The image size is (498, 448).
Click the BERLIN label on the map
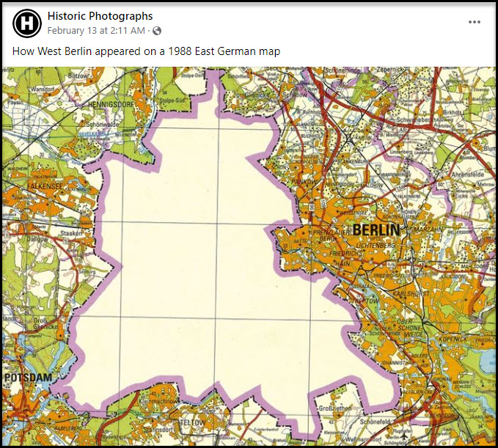(376, 230)
